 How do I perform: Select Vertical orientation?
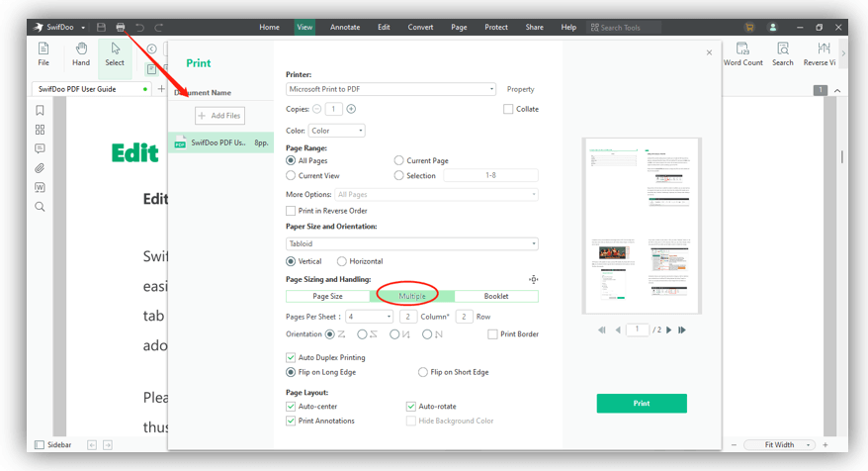point(291,261)
